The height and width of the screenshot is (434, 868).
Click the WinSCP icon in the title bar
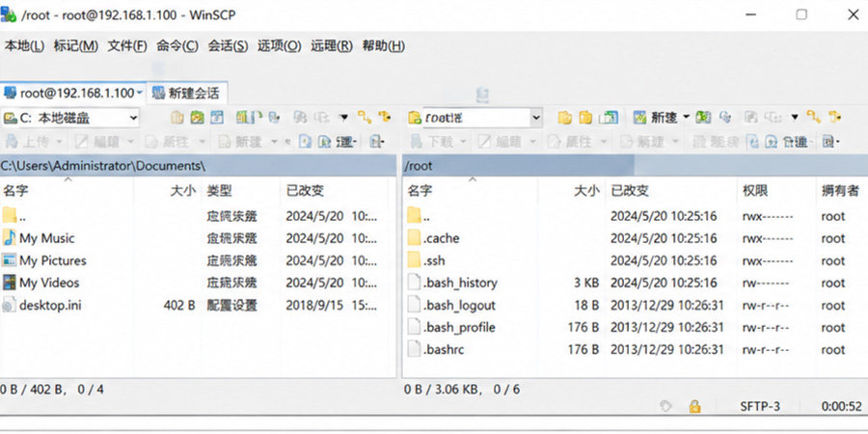9,14
